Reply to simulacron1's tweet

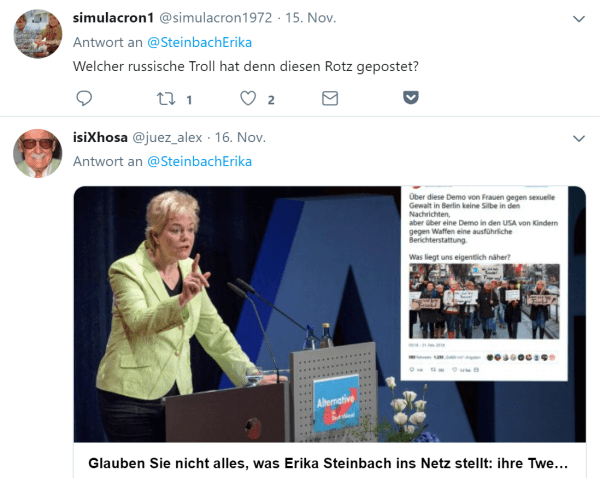[84, 98]
